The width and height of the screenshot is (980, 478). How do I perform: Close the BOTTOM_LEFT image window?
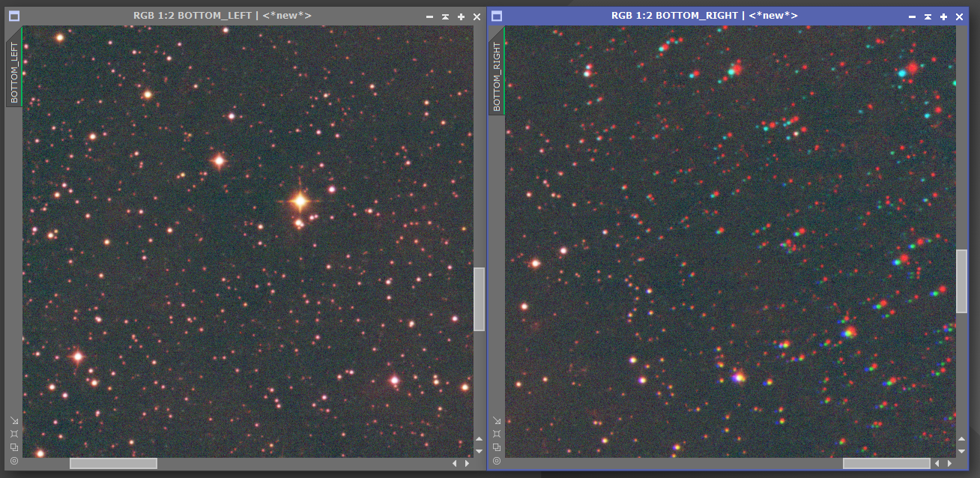477,16
